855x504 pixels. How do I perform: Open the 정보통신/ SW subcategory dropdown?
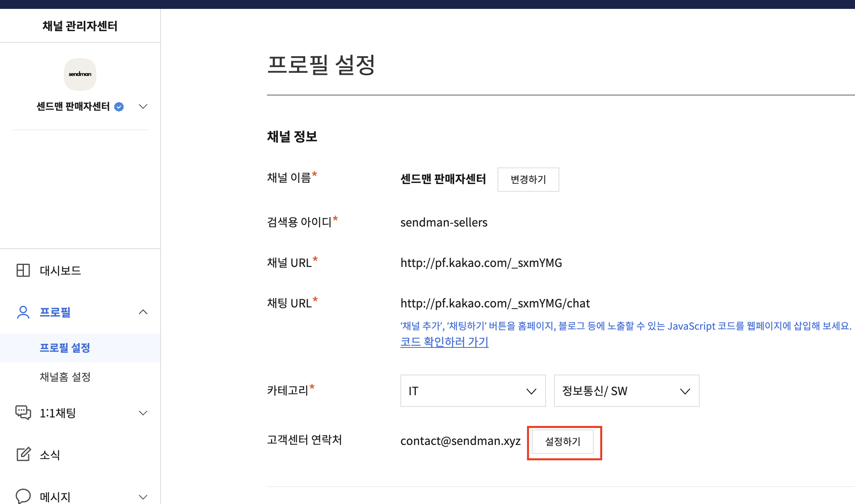tap(626, 391)
